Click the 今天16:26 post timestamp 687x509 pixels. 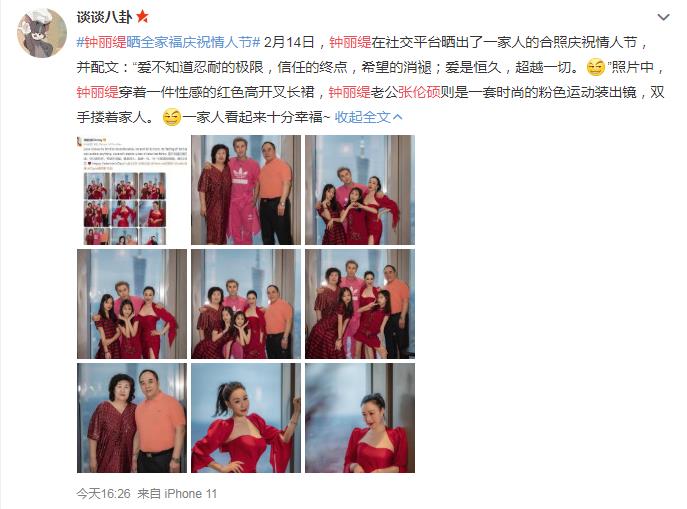[x=103, y=494]
